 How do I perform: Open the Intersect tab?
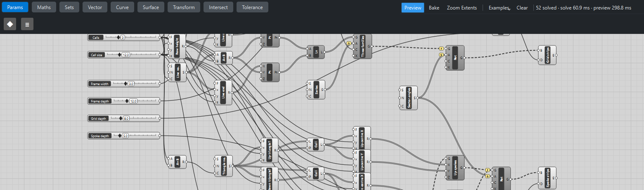pos(218,7)
